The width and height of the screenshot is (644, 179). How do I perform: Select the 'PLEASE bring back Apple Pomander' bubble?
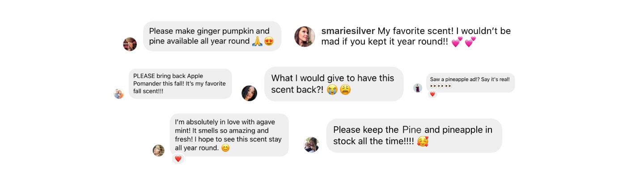tap(180, 84)
